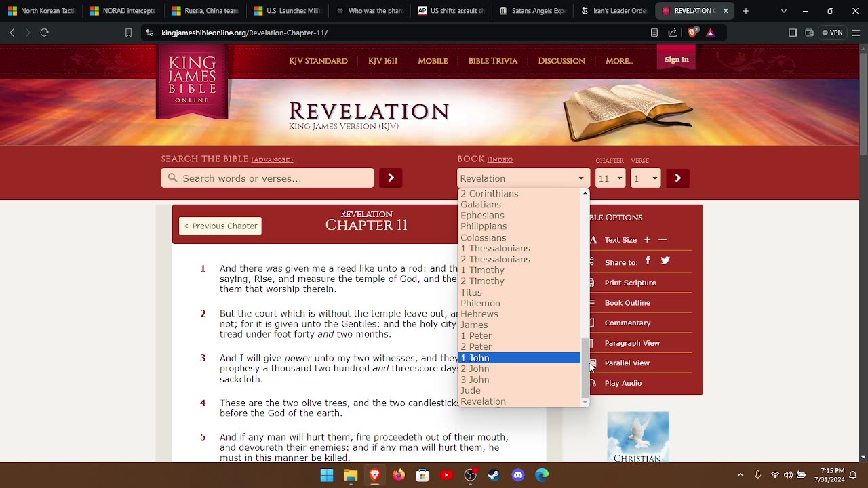Click the Bible search input field
The image size is (868, 488).
click(x=267, y=178)
